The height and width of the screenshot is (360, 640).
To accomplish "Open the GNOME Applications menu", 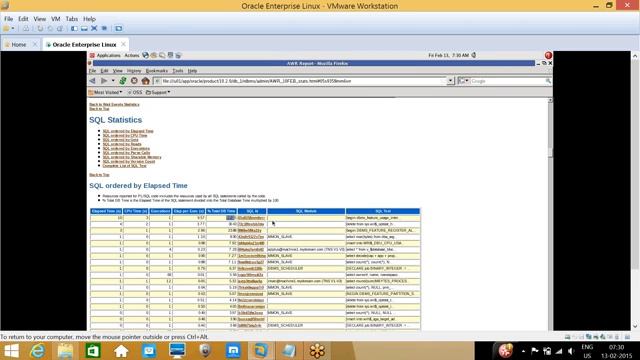I will pos(108,56).
